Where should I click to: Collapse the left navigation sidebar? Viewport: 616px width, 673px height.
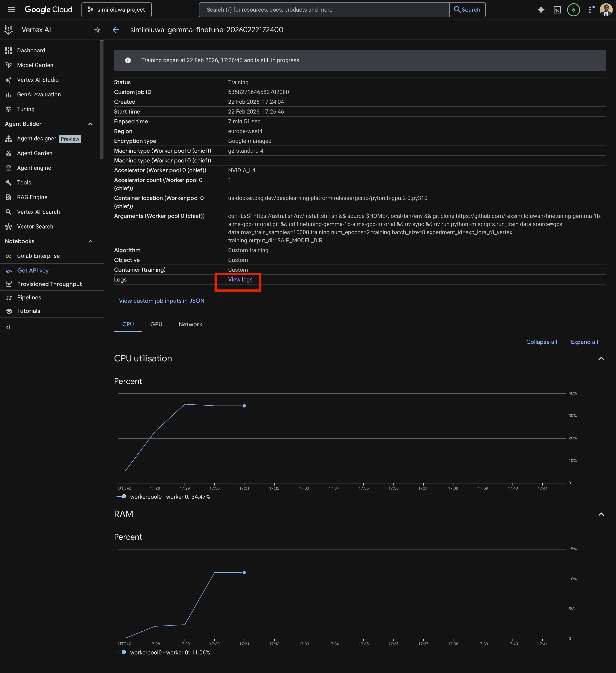tap(8, 327)
